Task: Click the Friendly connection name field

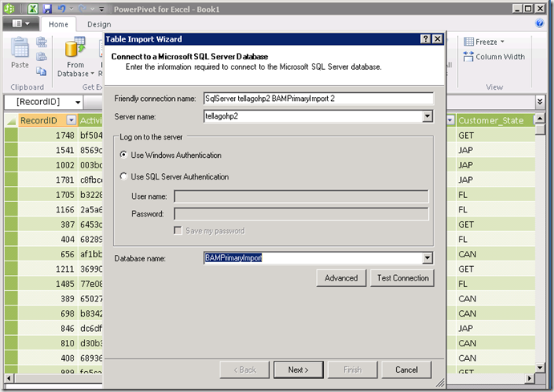Action: [x=318, y=99]
